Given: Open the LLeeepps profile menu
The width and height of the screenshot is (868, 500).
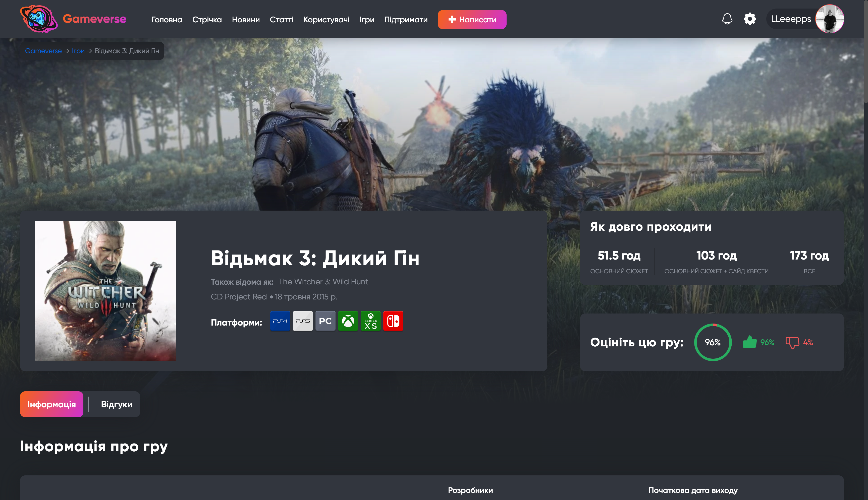Looking at the screenshot, I should (x=805, y=19).
